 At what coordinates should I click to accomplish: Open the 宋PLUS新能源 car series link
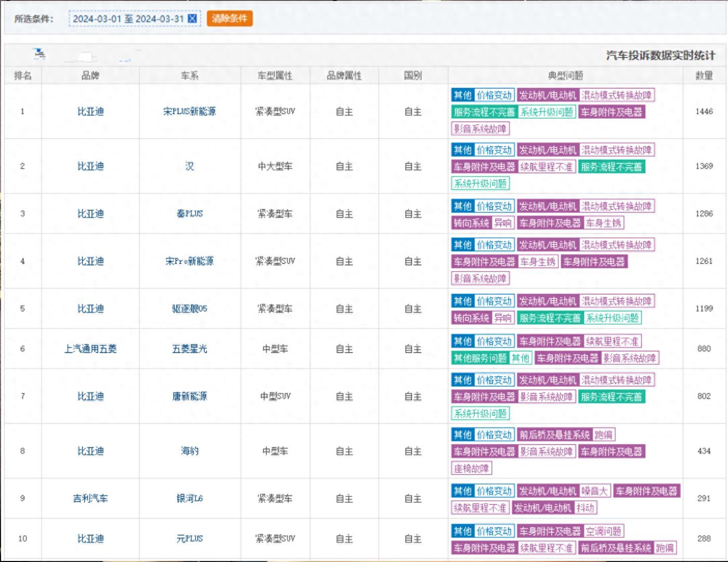(x=189, y=111)
